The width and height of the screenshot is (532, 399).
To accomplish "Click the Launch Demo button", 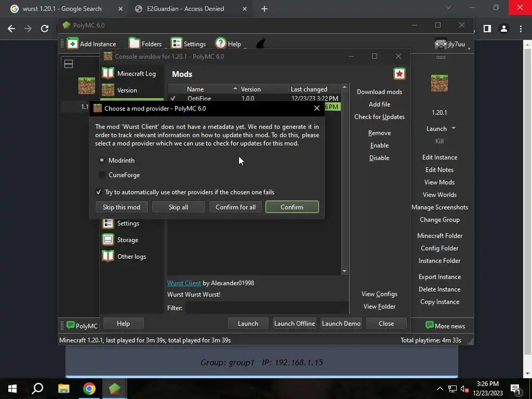I will [341, 323].
